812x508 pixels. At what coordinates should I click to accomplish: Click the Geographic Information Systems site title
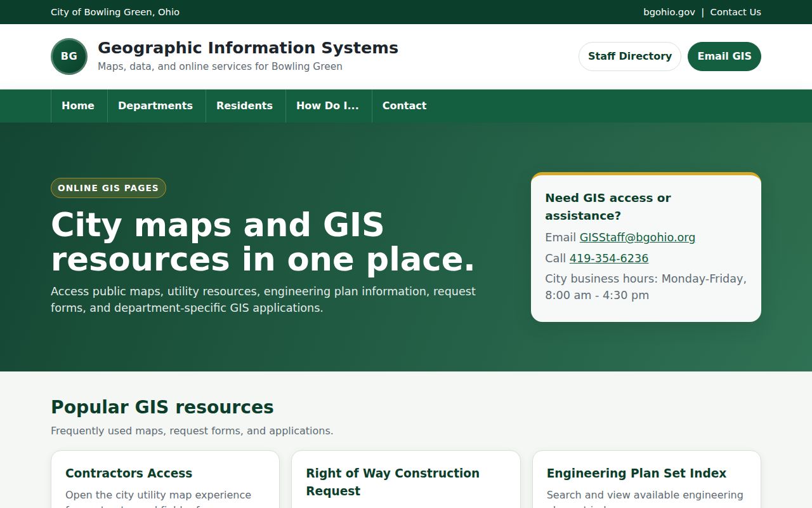click(248, 48)
